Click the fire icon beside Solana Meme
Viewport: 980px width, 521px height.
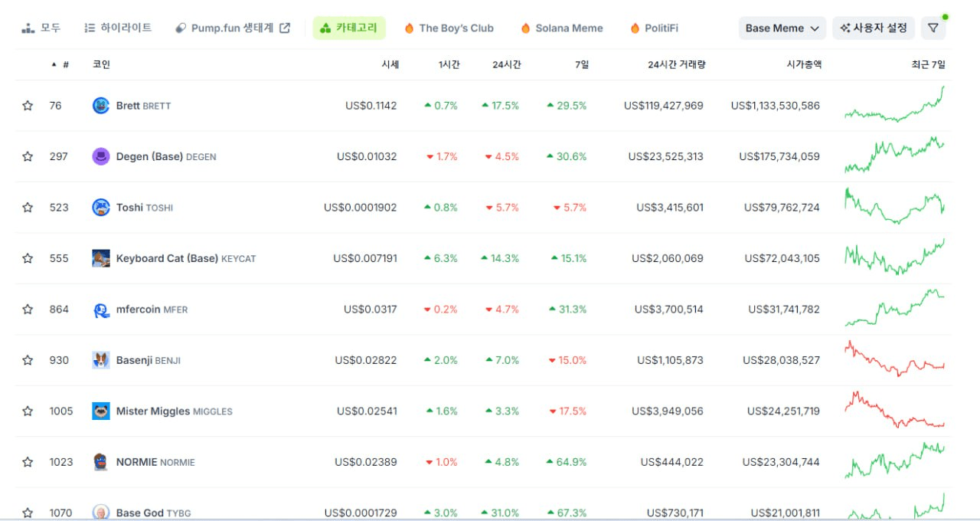(525, 28)
